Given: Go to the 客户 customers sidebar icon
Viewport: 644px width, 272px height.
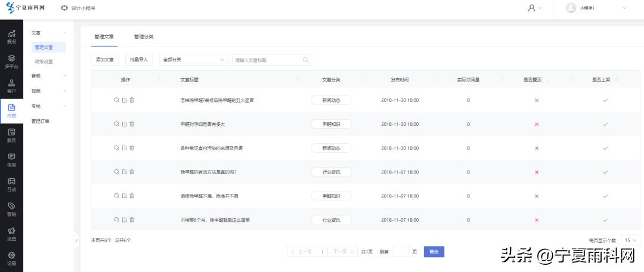Looking at the screenshot, I should 11,86.
